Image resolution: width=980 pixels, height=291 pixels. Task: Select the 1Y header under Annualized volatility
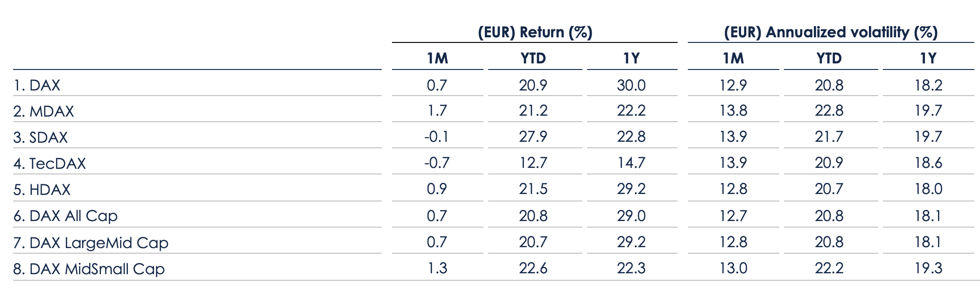[x=928, y=58]
